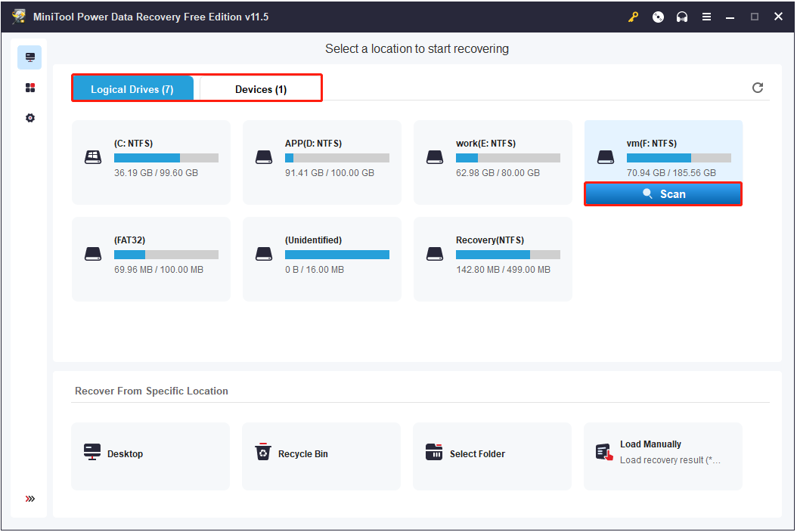Viewport: 797px width, 532px height.
Task: Click the Recovery(NTFS) usage bar
Action: point(508,255)
